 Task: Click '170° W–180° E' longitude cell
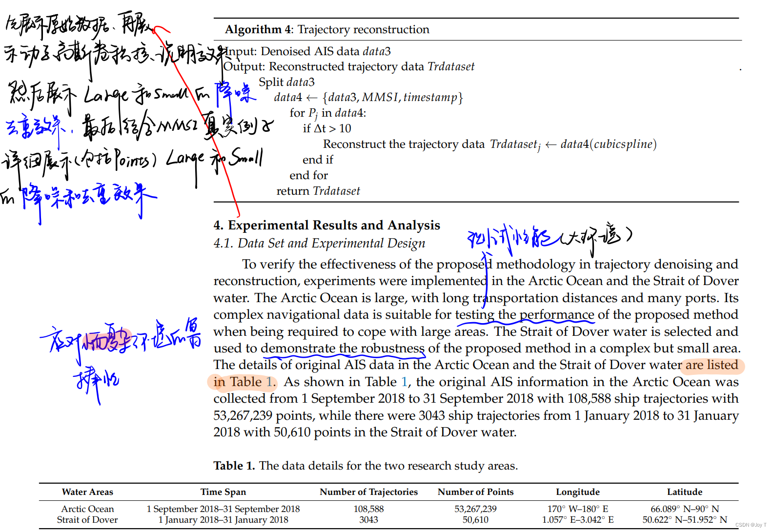click(x=578, y=509)
